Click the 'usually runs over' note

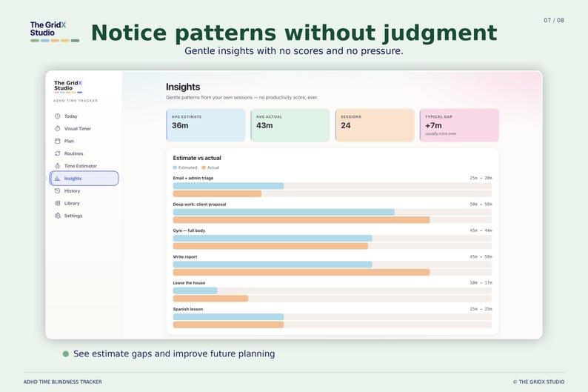pos(441,133)
